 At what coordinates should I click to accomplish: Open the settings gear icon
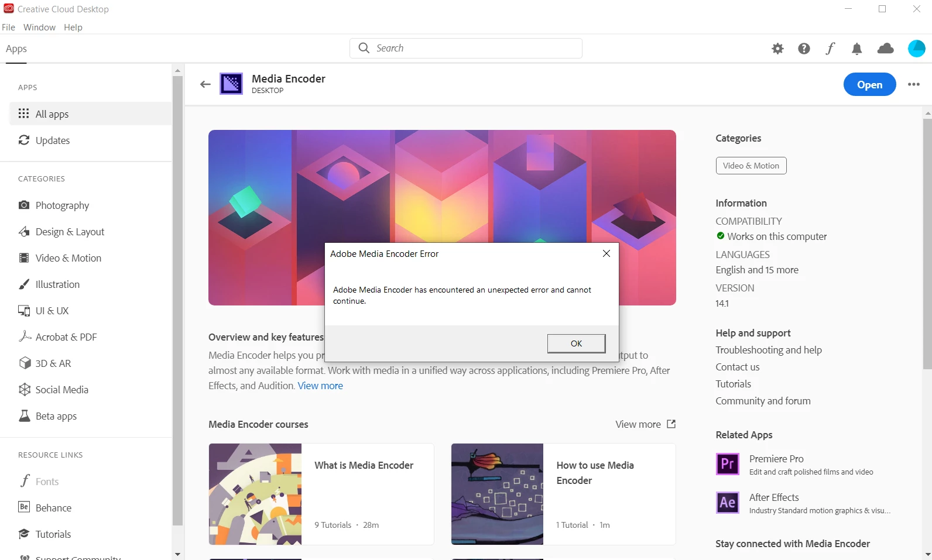tap(777, 49)
